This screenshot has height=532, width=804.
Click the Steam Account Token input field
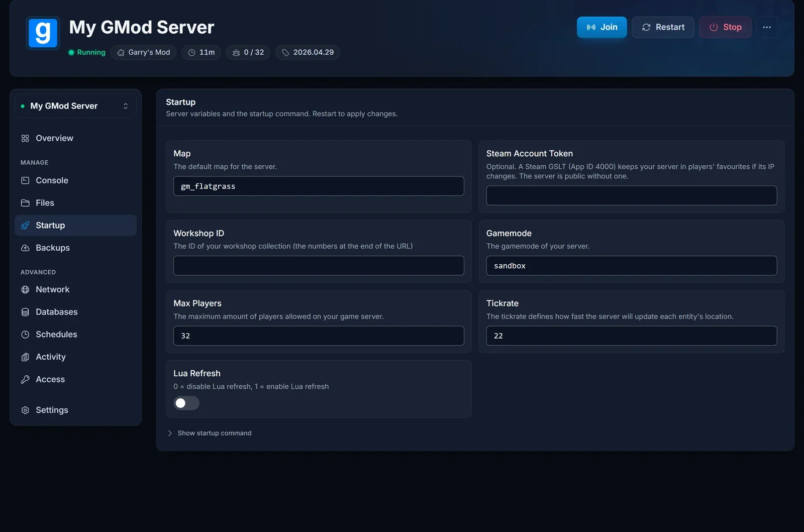point(632,195)
